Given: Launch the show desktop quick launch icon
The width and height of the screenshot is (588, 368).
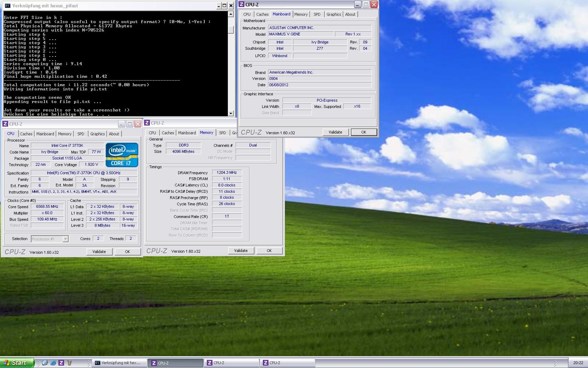Looking at the screenshot, I should coord(45,363).
